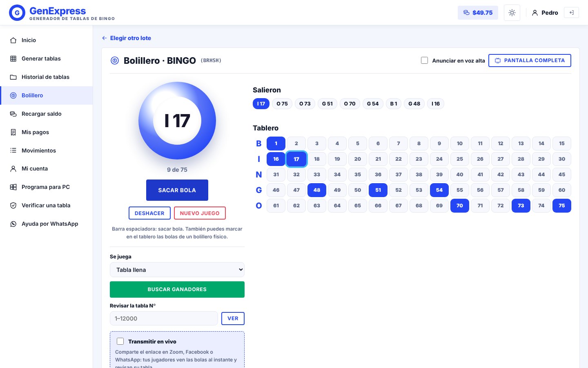Open the Se juega dropdown showing Tabla llena
The image size is (588, 368).
point(177,270)
